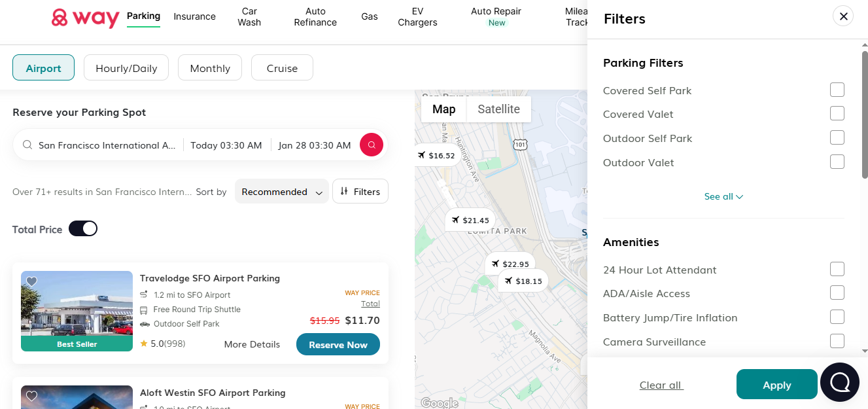The width and height of the screenshot is (868, 409).
Task: Switch to the Hourly/Daily tab
Action: coord(126,68)
